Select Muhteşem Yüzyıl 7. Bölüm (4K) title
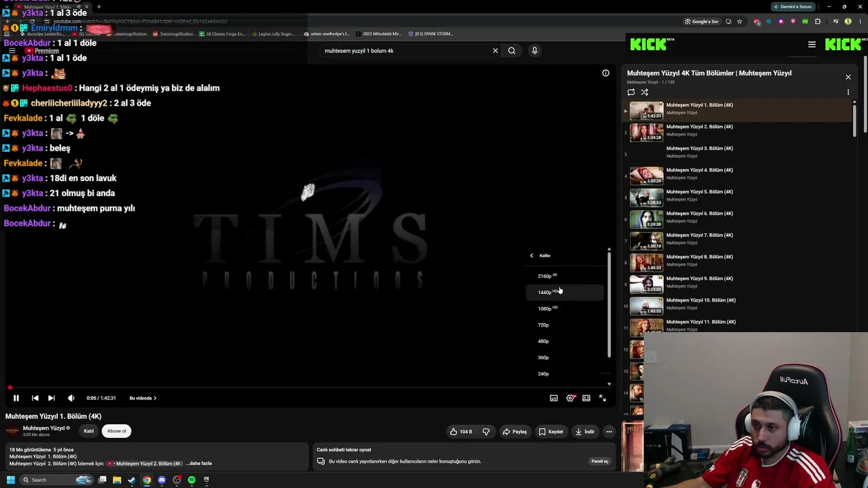The width and height of the screenshot is (868, 488). pyautogui.click(x=699, y=235)
